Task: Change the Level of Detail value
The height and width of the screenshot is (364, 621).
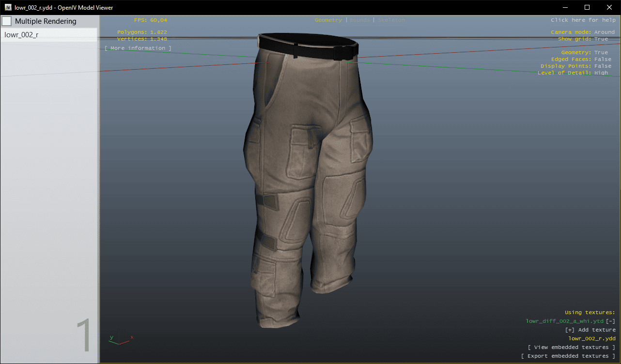Action: click(x=601, y=73)
